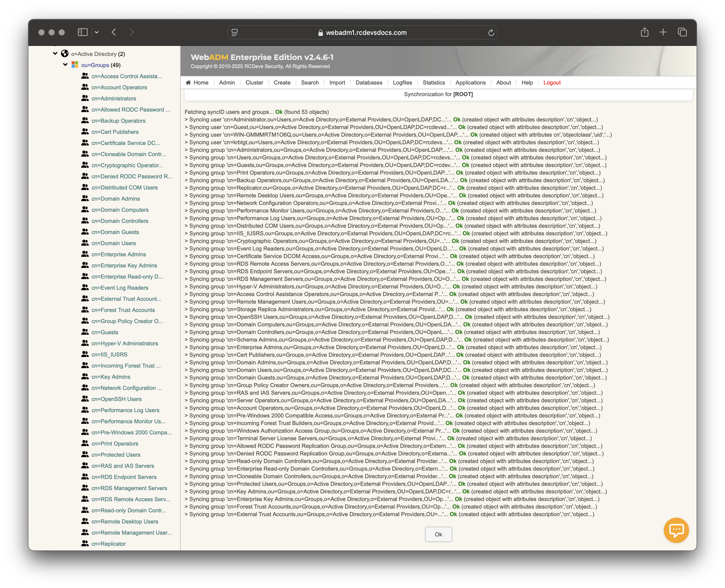Open the Applications menu
The width and height of the screenshot is (725, 588).
click(470, 83)
